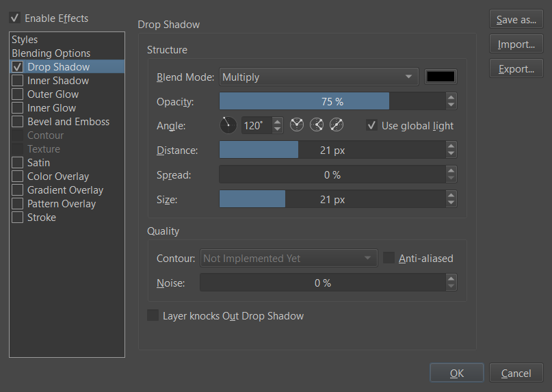This screenshot has height=392, width=552.
Task: Click the middle angle flip icon
Action: pos(316,125)
